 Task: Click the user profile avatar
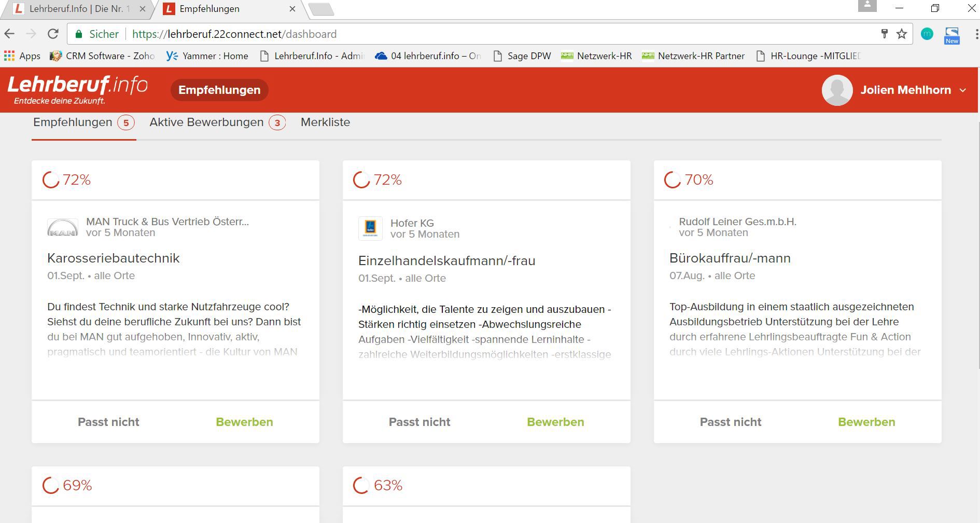point(837,90)
